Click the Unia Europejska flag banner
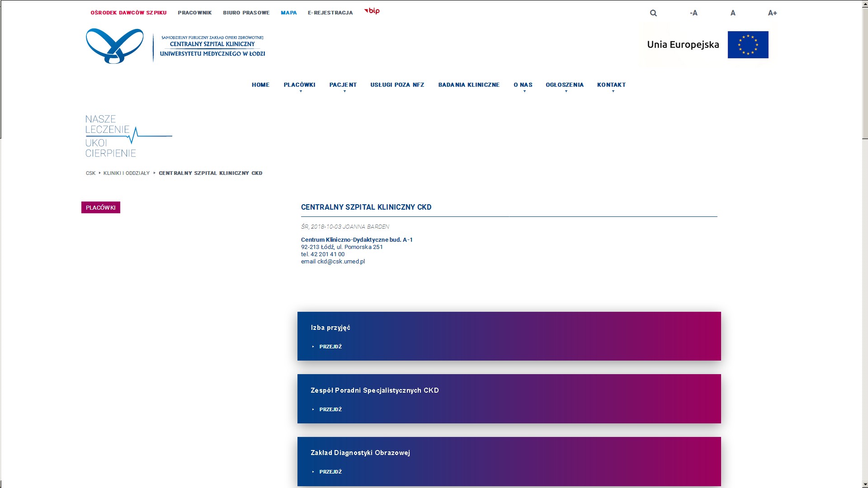The height and width of the screenshot is (488, 868). (708, 45)
